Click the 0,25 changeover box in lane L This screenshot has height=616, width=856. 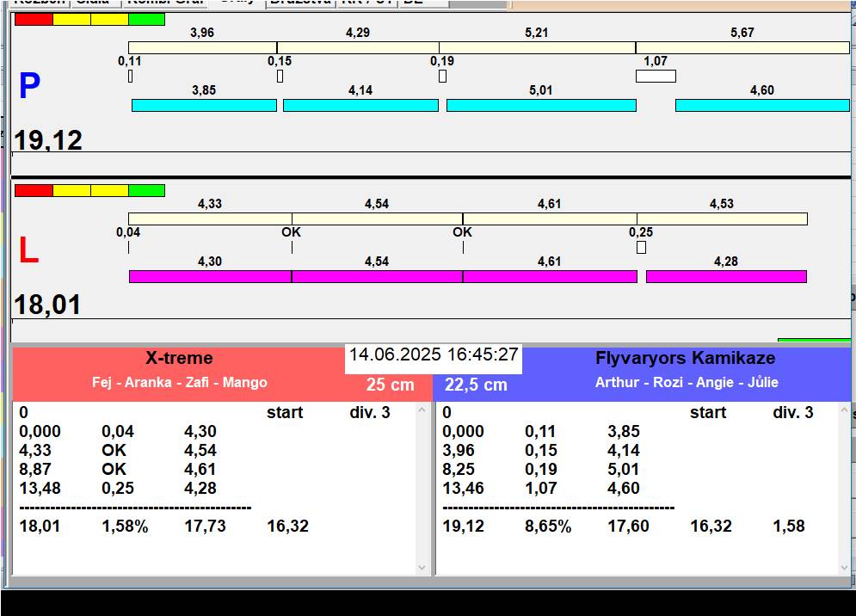point(641,248)
